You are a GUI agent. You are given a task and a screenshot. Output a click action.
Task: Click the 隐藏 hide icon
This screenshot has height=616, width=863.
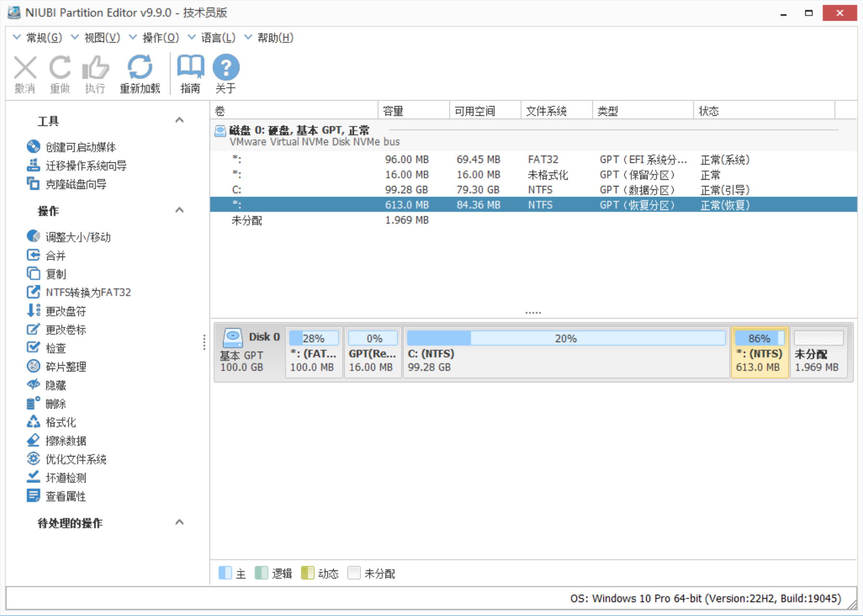click(33, 384)
